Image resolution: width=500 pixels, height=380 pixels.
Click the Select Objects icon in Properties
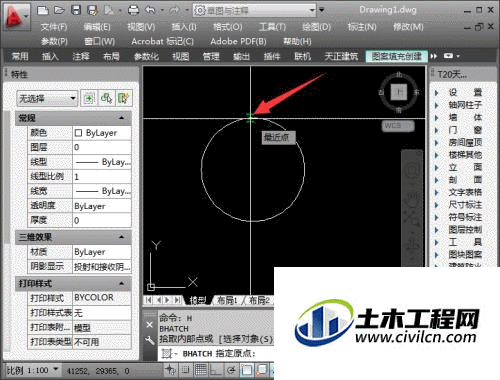point(106,98)
